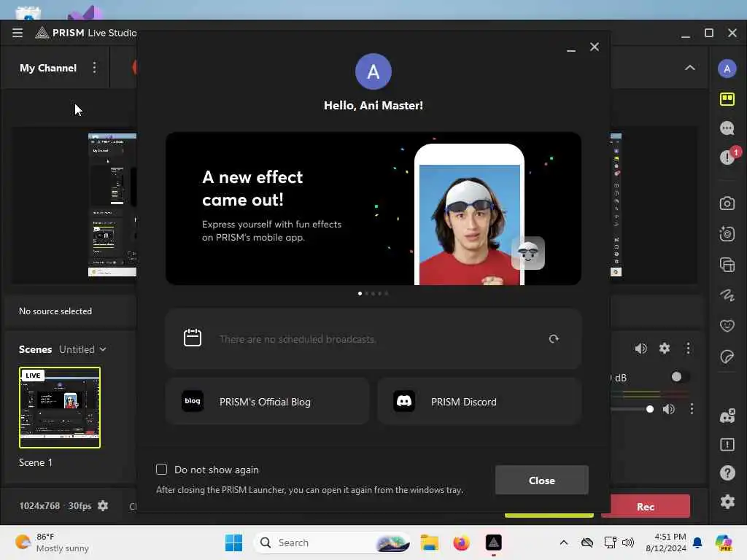Open audio mixer advanced settings gear

[x=665, y=349]
